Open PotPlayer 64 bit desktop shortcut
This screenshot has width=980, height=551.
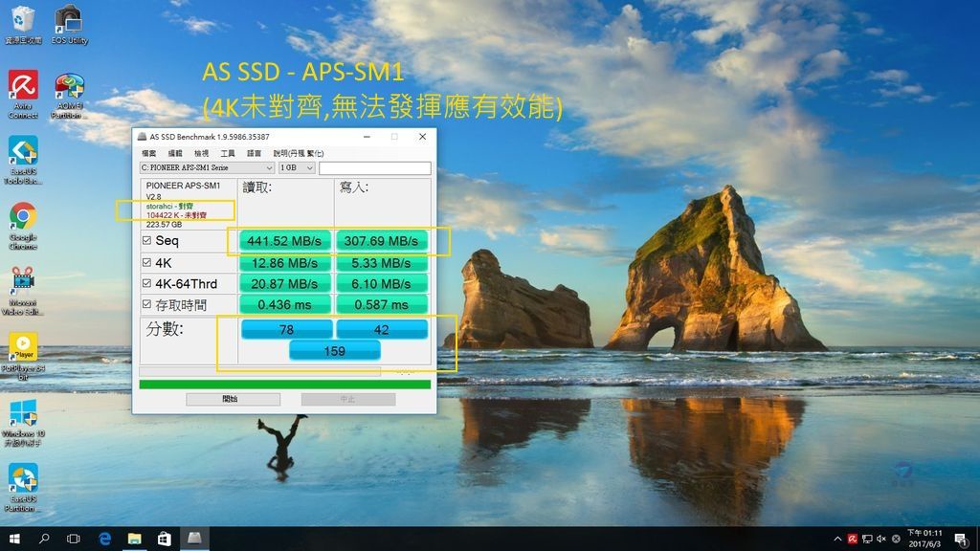[x=23, y=356]
